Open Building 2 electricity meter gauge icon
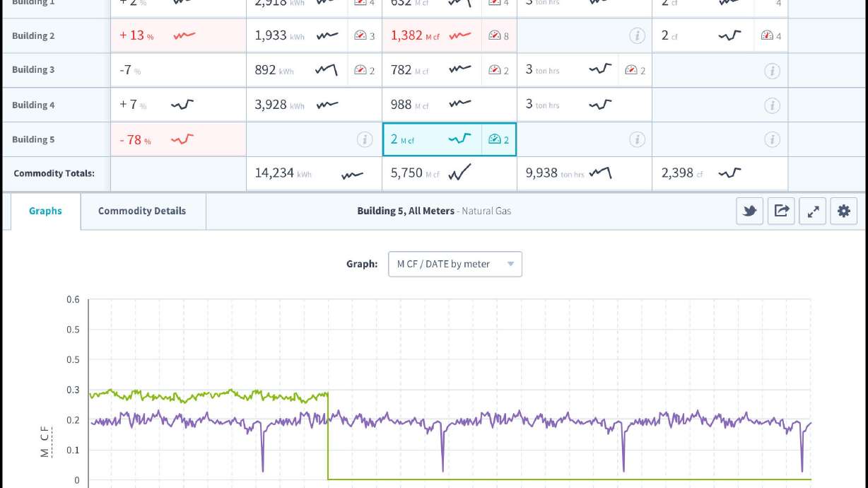 click(x=360, y=35)
